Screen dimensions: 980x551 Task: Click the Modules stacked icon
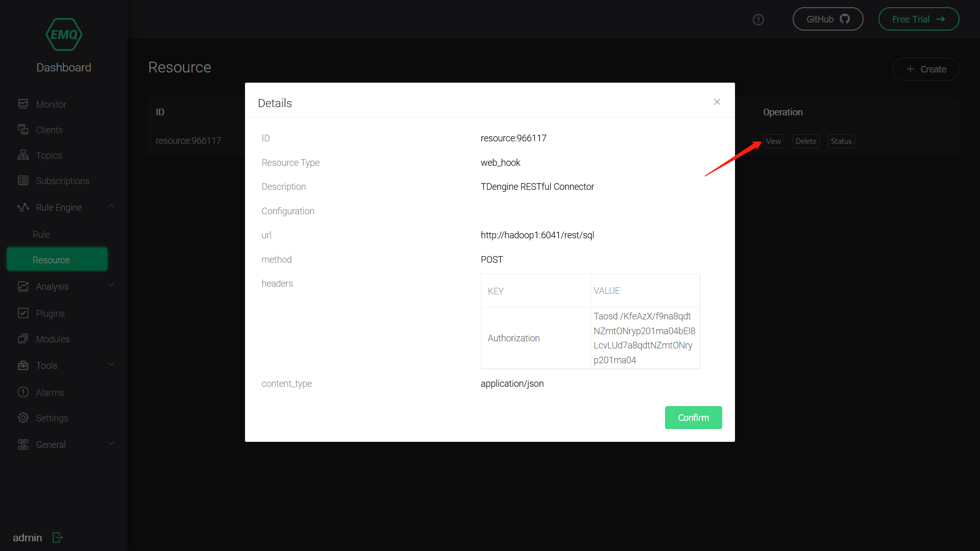(23, 339)
